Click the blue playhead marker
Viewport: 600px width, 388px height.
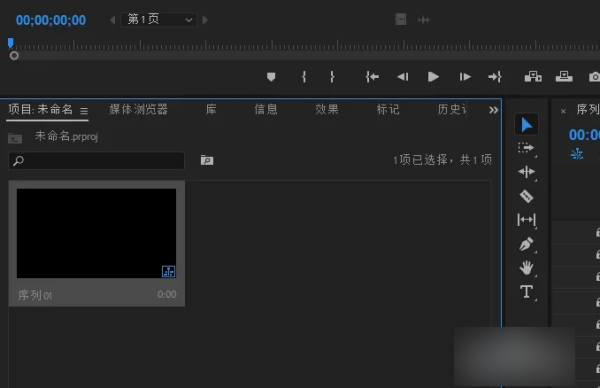pos(11,43)
